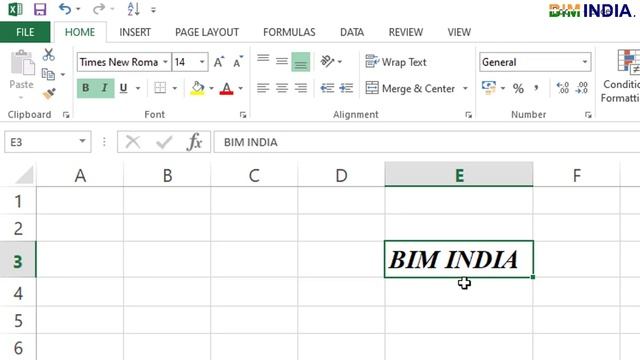The image size is (640, 360).
Task: Toggle Wrap Text for the cell
Action: tap(396, 62)
